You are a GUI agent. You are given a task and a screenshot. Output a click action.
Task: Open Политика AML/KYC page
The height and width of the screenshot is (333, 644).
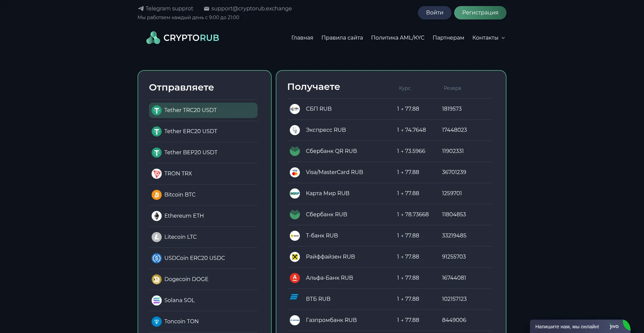pos(398,38)
